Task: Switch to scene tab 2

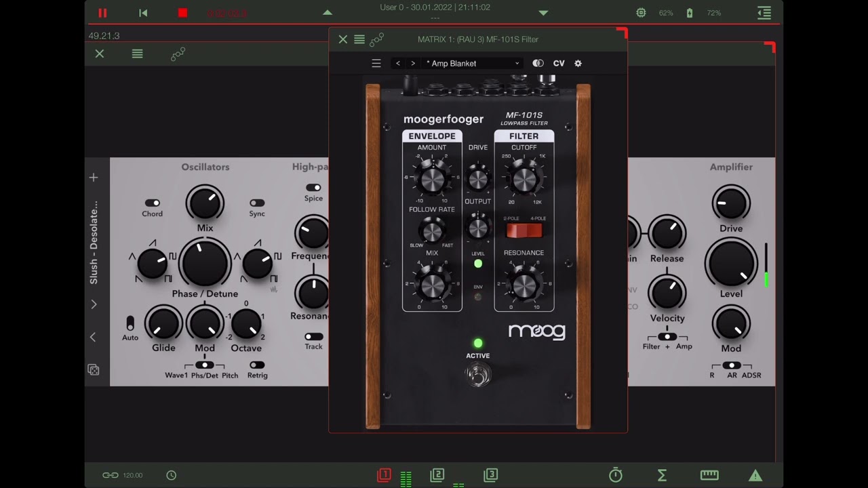Action: pos(437,475)
